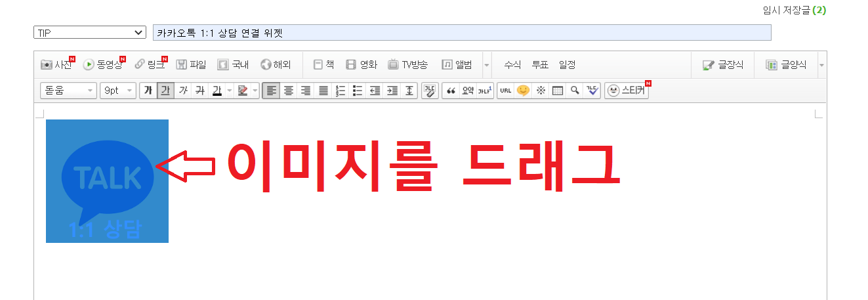Attach a file using 파일
The height and width of the screenshot is (300, 868).
[x=191, y=64]
